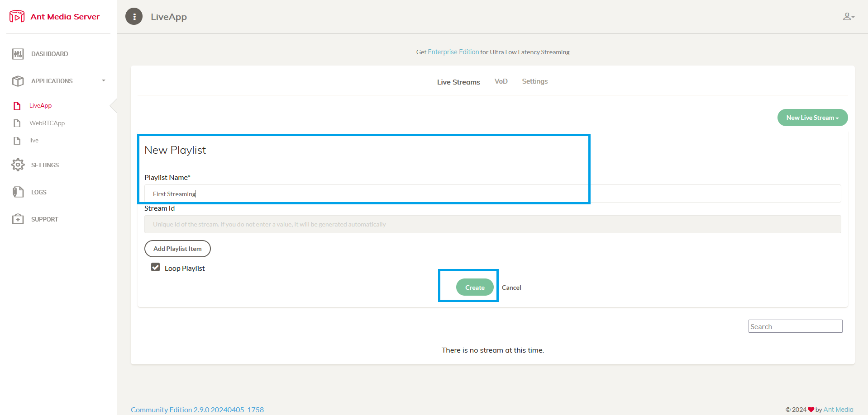The width and height of the screenshot is (868, 415).
Task: Open the server Settings sidebar page
Action: point(45,165)
